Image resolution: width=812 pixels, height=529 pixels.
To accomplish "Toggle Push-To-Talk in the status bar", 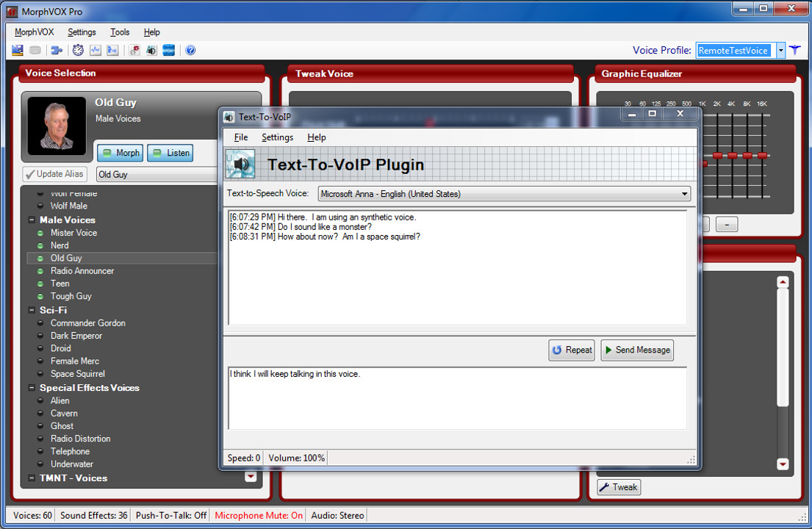I will tap(170, 515).
